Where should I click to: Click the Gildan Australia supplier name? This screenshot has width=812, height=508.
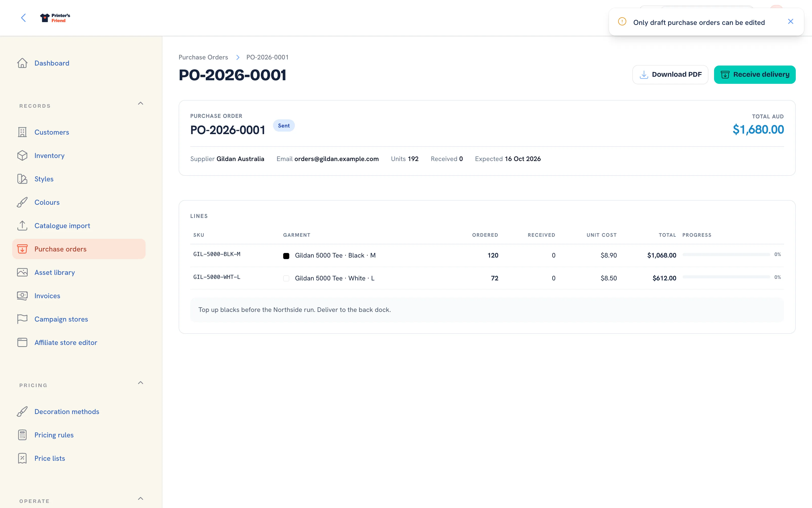coord(240,159)
